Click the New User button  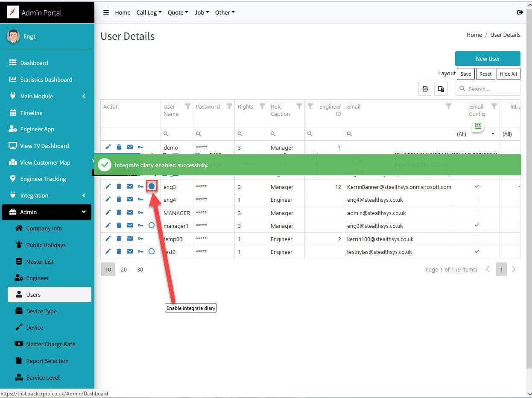(488, 59)
